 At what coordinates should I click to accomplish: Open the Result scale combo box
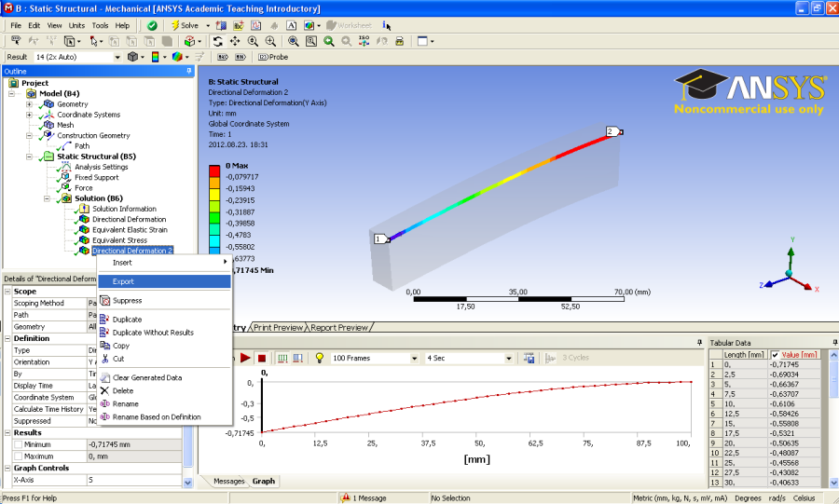pyautogui.click(x=78, y=57)
